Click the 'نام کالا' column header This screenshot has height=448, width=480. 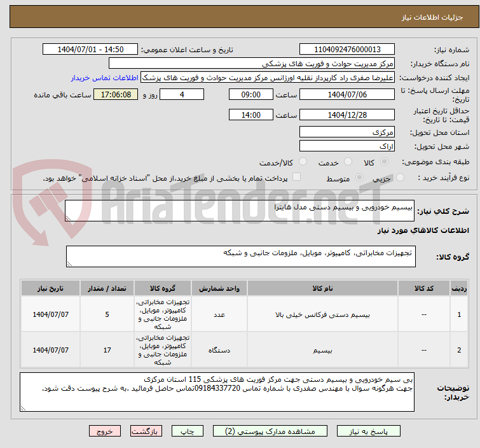click(x=322, y=288)
